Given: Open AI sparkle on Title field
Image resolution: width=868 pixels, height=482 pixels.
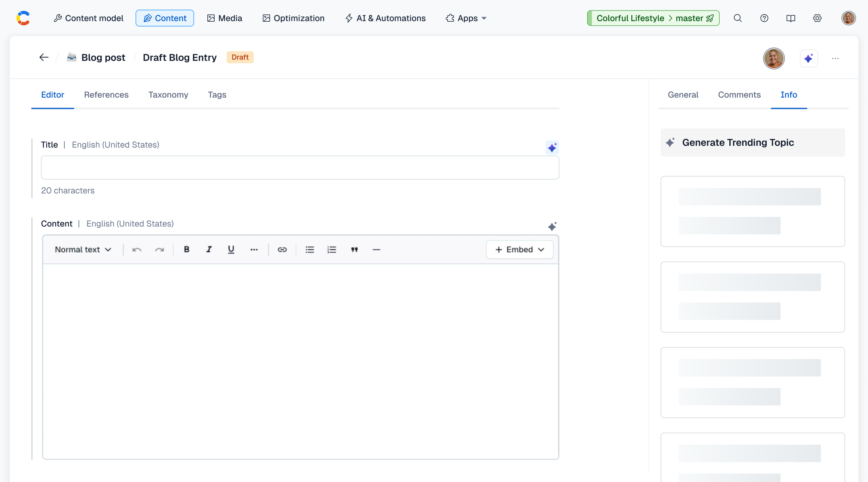Looking at the screenshot, I should (552, 147).
